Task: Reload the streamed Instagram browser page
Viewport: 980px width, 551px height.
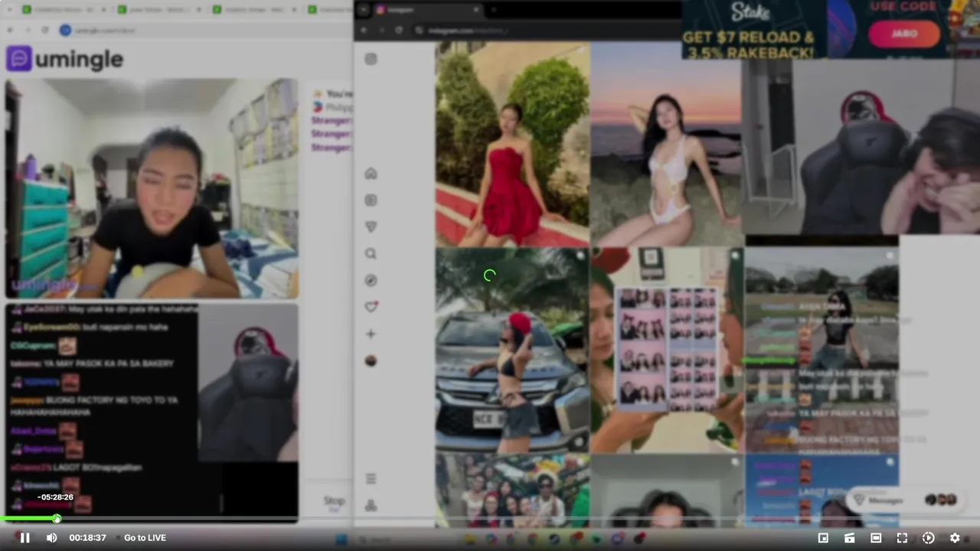Action: point(399,31)
